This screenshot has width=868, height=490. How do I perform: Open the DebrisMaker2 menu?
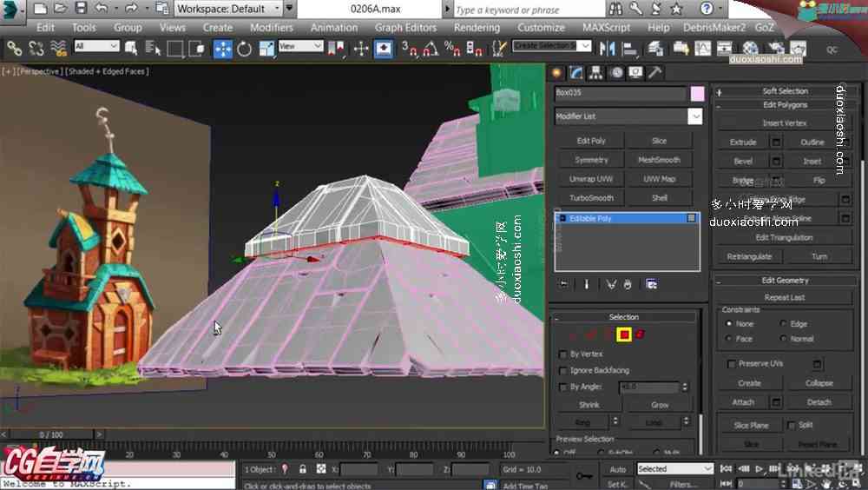point(714,27)
